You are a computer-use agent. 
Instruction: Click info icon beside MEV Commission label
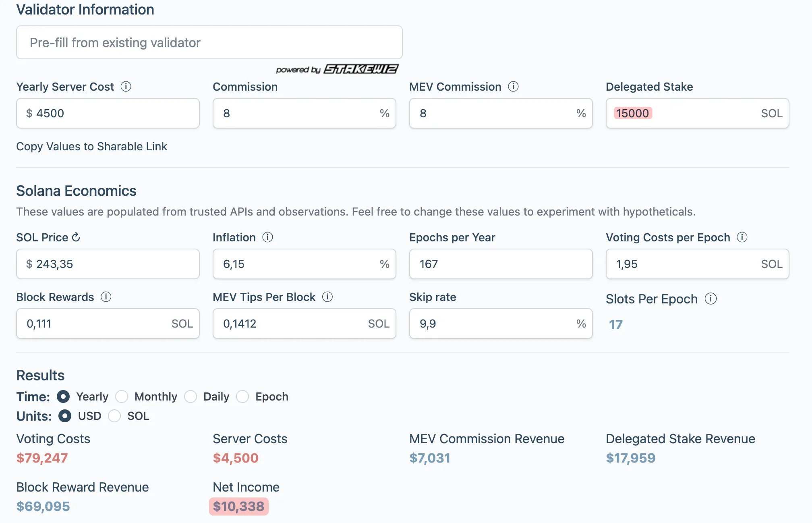pyautogui.click(x=513, y=87)
